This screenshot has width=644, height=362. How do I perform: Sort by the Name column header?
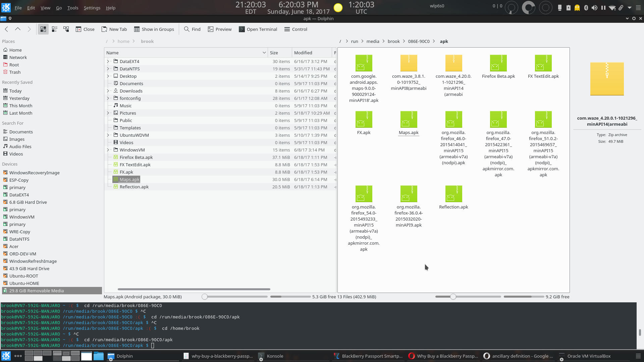(x=186, y=53)
